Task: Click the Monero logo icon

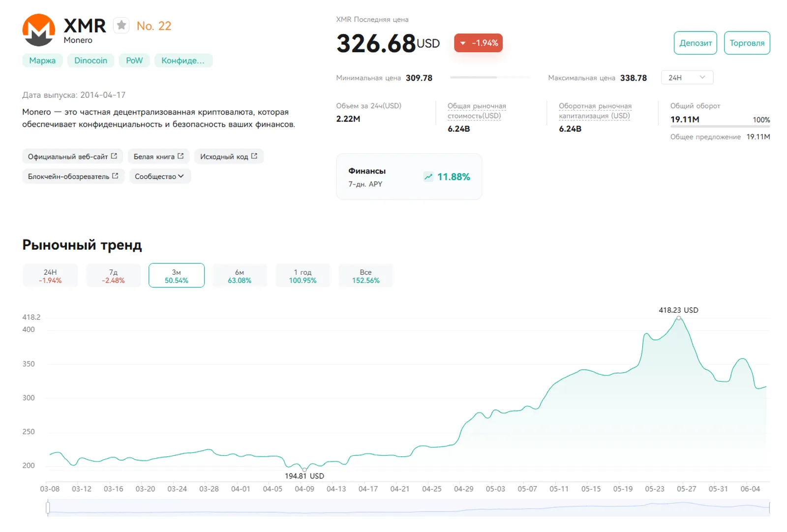Action: tap(38, 30)
